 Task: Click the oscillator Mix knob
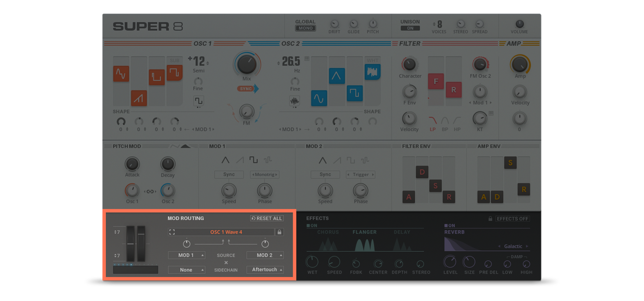247,65
